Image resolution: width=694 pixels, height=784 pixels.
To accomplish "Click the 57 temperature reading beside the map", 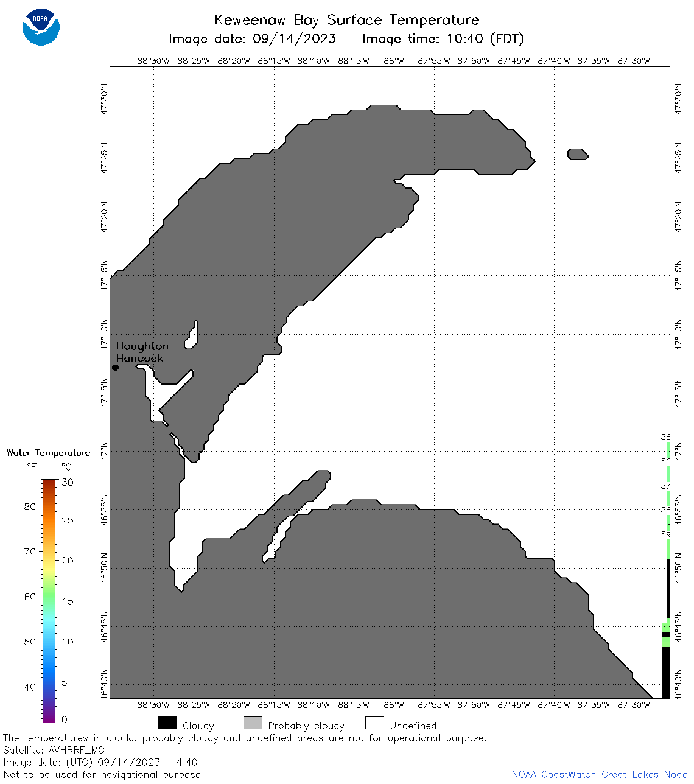I will [665, 486].
